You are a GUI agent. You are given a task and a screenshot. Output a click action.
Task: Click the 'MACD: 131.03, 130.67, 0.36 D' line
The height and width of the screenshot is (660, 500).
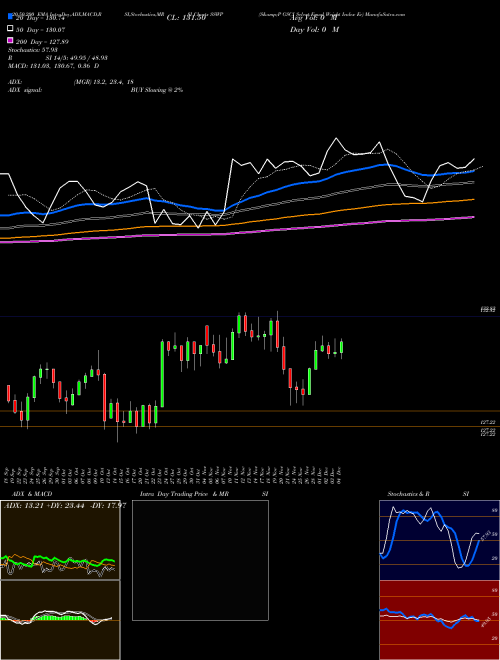point(53,66)
